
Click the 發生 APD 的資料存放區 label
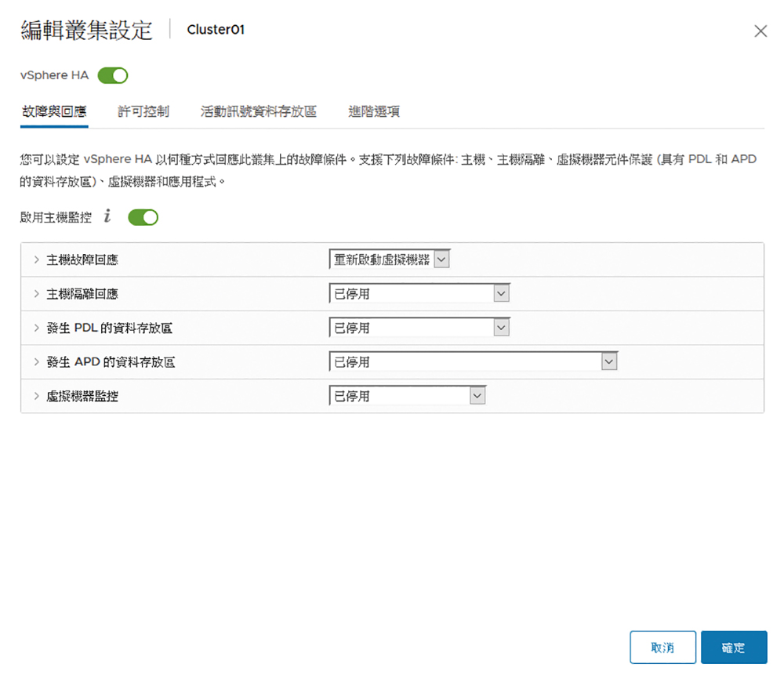click(x=111, y=362)
